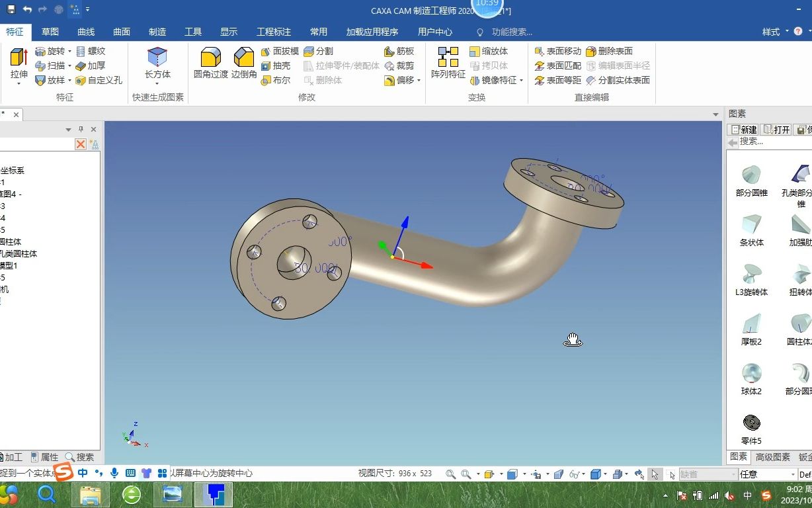Select the 孔类圆柱体 tree item
812x508 pixels.
tap(19, 253)
